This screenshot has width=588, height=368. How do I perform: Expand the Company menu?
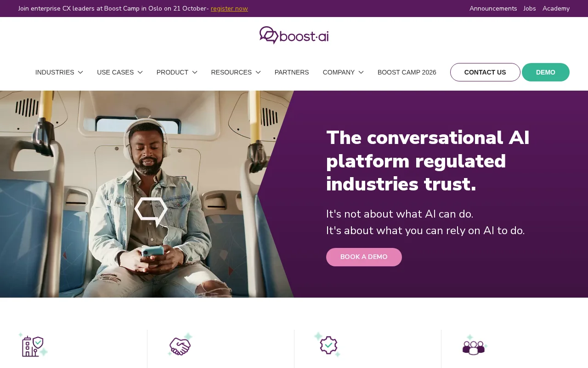(x=343, y=72)
